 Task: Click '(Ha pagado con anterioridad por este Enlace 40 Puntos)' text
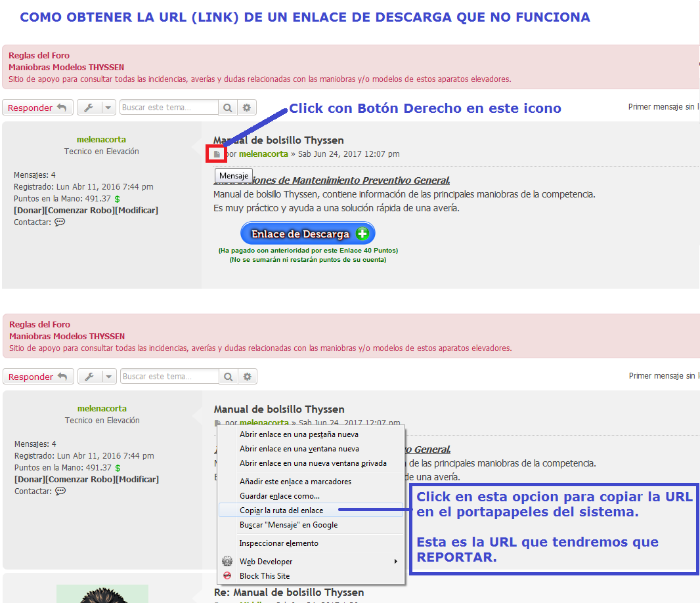click(x=308, y=251)
